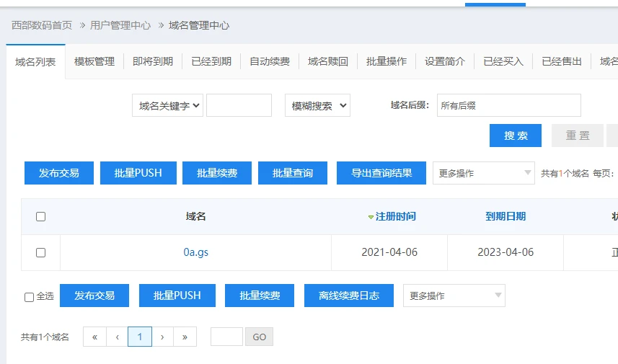Click the 导出查询结果 button

pyautogui.click(x=381, y=173)
